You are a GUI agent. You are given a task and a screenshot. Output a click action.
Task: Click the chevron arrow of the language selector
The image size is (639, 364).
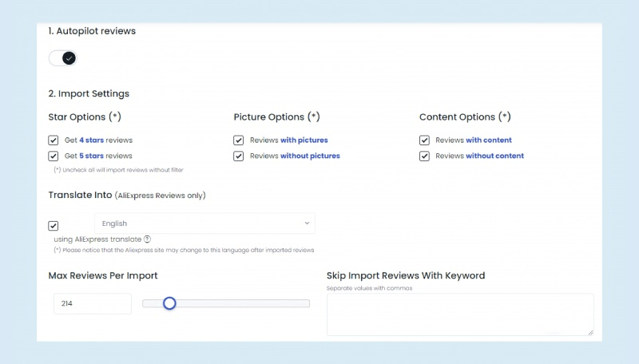307,224
